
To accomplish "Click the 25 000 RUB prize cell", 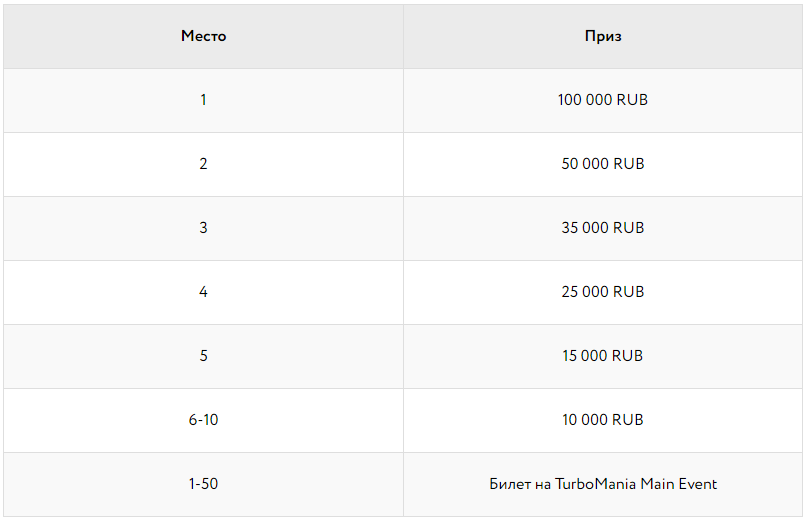I will [x=603, y=292].
